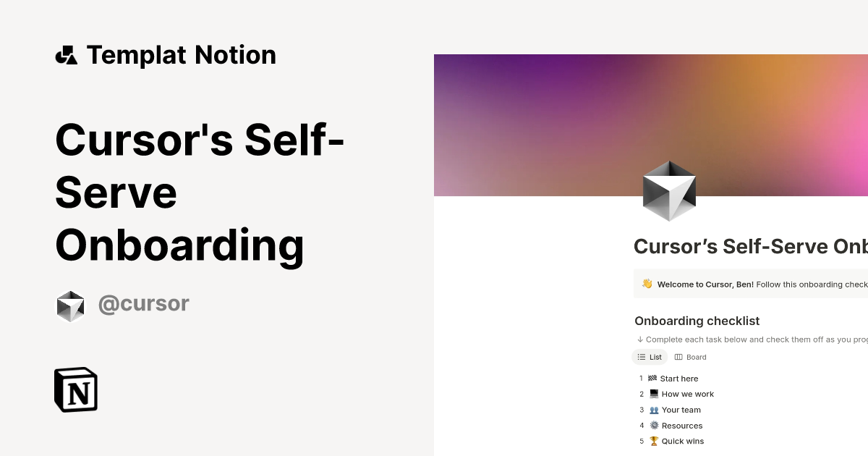Open the @cursor profile link

pos(143,303)
